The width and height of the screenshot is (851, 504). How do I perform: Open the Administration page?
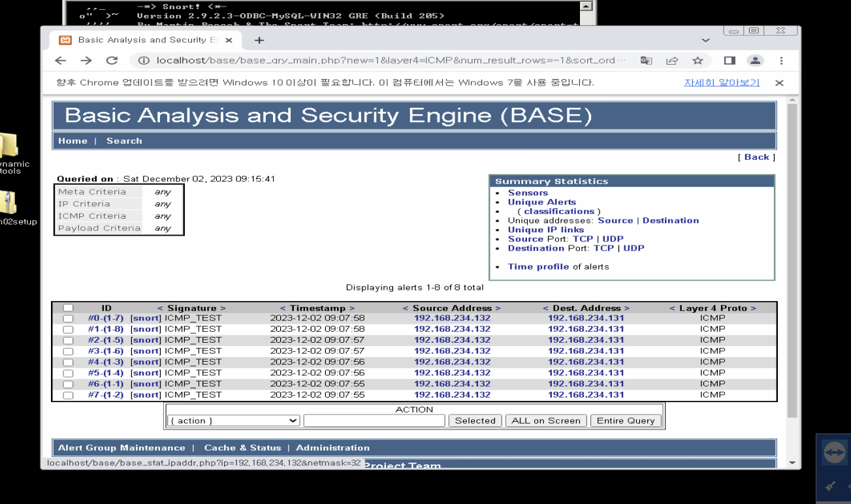pos(333,448)
